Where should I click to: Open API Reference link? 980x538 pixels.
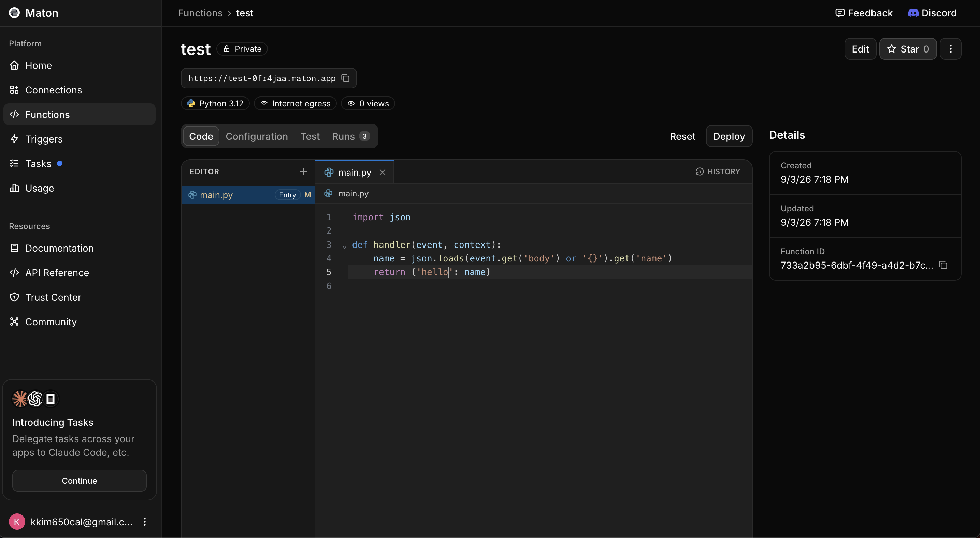tap(79, 273)
